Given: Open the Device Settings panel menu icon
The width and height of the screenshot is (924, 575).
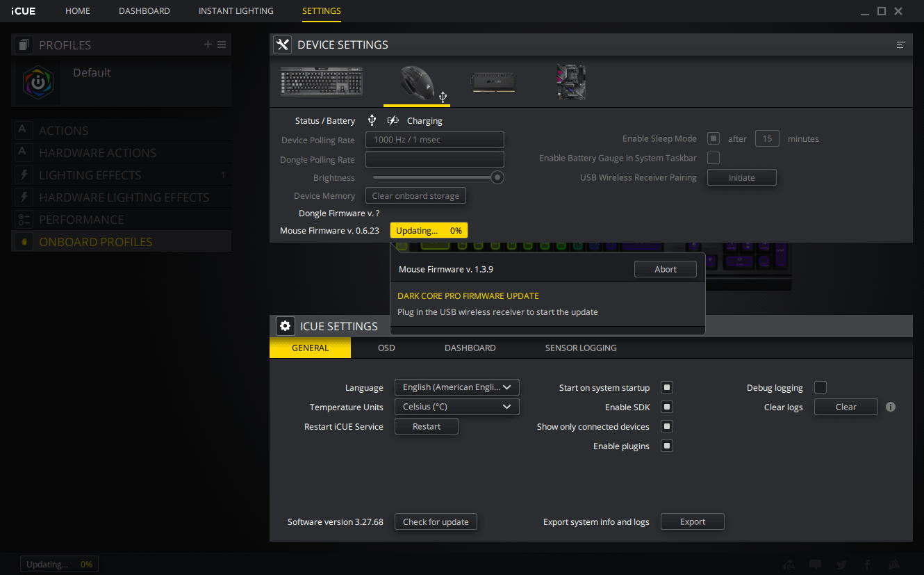Looking at the screenshot, I should [901, 45].
